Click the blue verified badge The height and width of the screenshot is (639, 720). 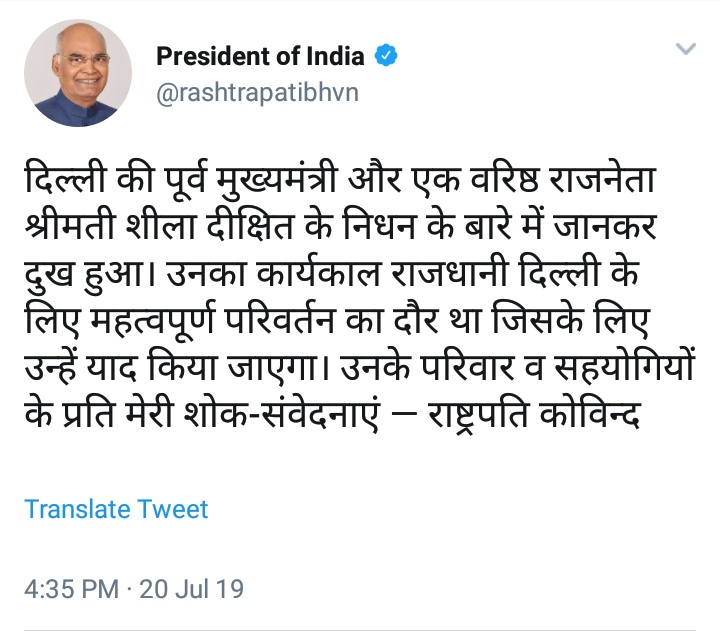[386, 56]
